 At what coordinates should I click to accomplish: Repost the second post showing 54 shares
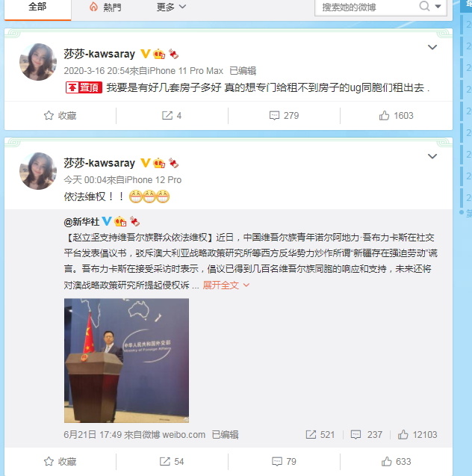pyautogui.click(x=172, y=462)
